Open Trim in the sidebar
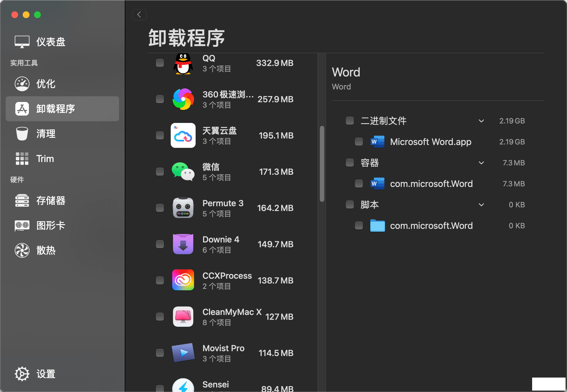Image resolution: width=567 pixels, height=392 pixels. point(62,159)
